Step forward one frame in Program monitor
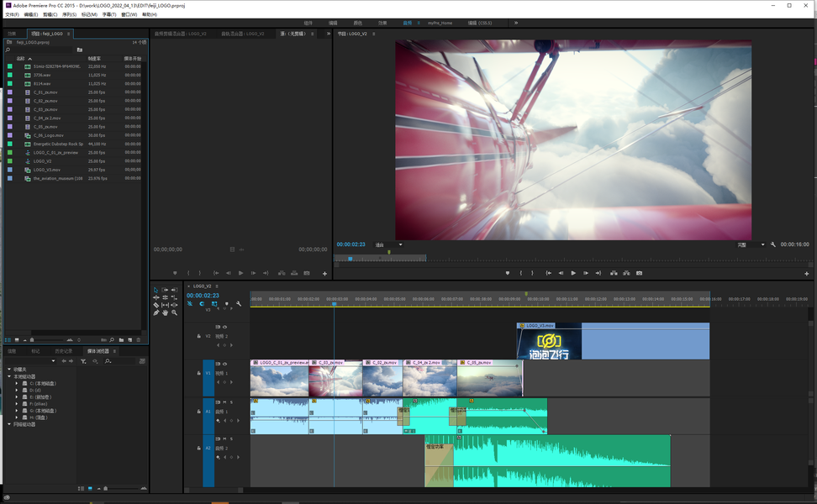This screenshot has height=504, width=817. point(586,273)
